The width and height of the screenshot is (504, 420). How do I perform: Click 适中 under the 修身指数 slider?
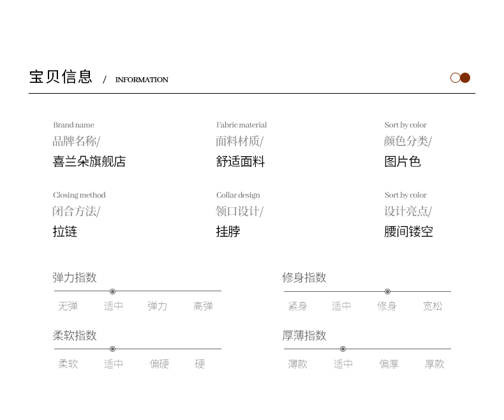(341, 306)
